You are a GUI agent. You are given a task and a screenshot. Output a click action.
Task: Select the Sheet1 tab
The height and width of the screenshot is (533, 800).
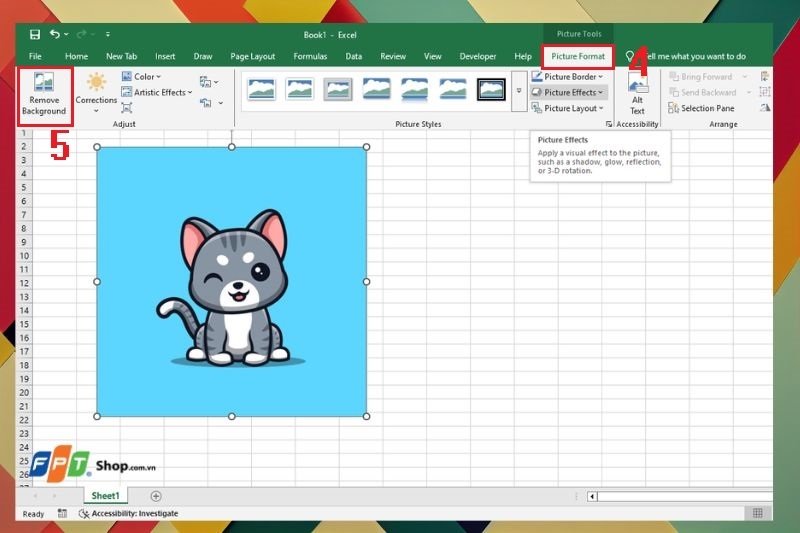[x=105, y=496]
